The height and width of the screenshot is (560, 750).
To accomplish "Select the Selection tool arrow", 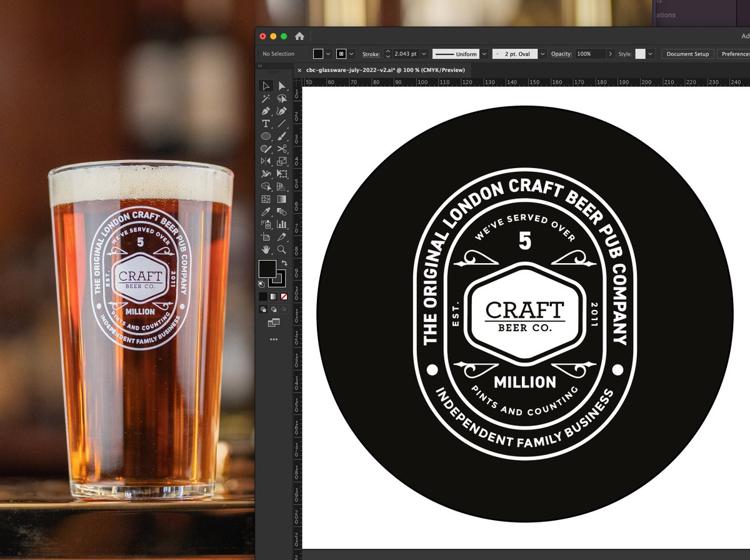I will (x=266, y=86).
